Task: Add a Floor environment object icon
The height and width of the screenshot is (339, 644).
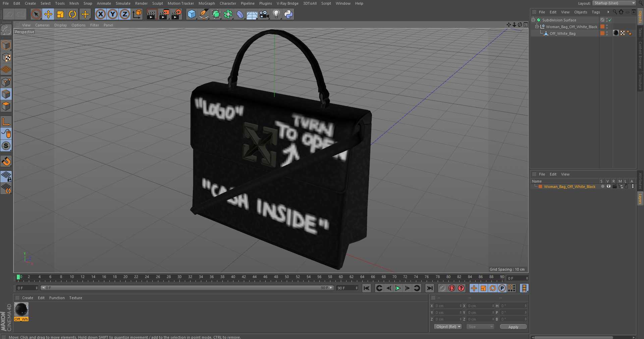Action: [x=252, y=14]
